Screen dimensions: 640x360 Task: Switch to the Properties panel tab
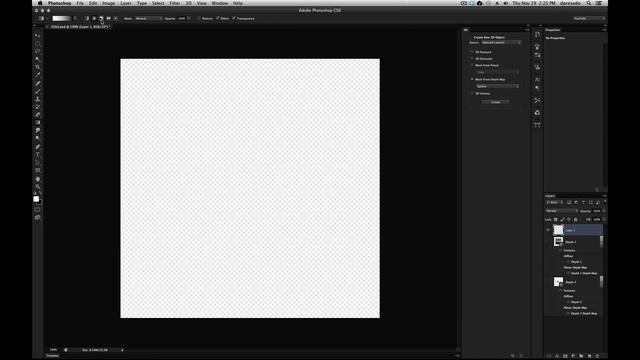click(x=553, y=30)
